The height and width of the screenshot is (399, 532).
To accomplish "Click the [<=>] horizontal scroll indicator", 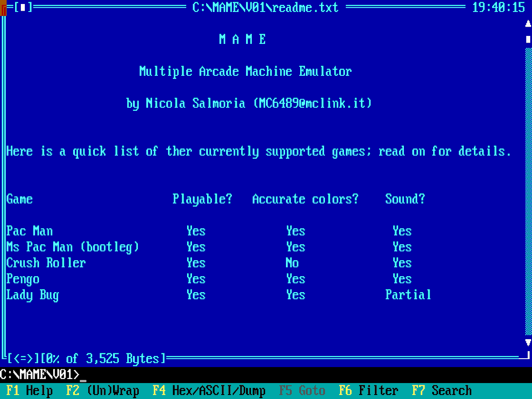I will [x=23, y=358].
